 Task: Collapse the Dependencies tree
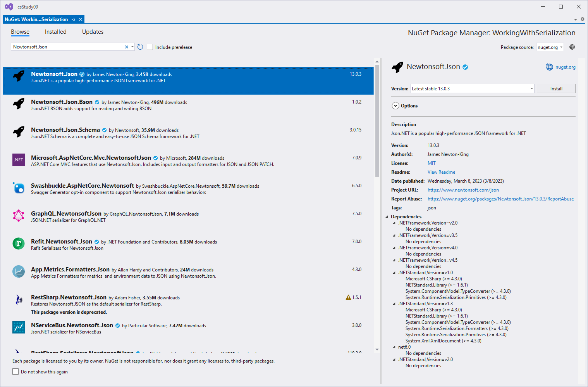(387, 217)
